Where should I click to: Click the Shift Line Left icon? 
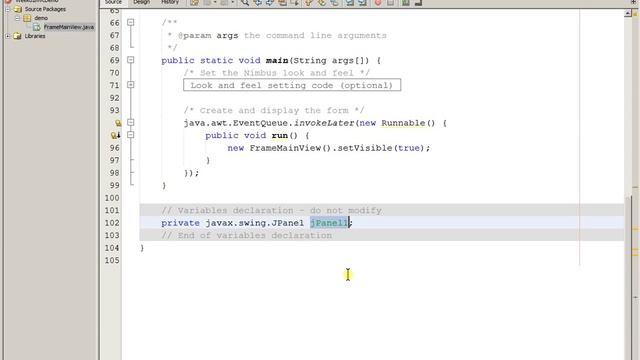(x=350, y=2)
